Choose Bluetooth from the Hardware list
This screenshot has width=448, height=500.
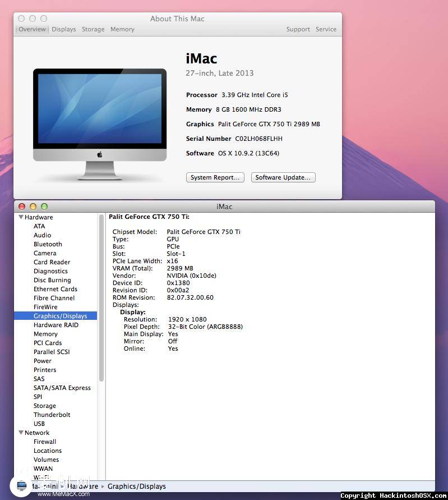coord(48,244)
